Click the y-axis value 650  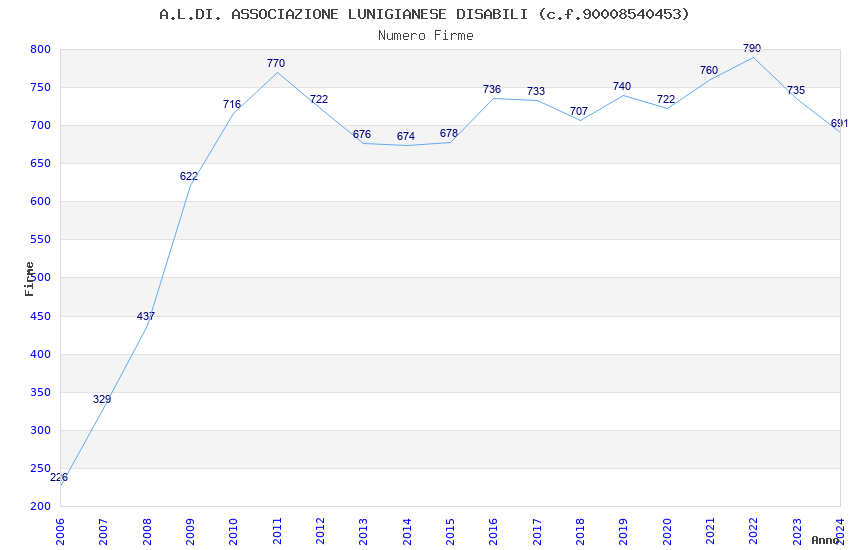[x=41, y=163]
